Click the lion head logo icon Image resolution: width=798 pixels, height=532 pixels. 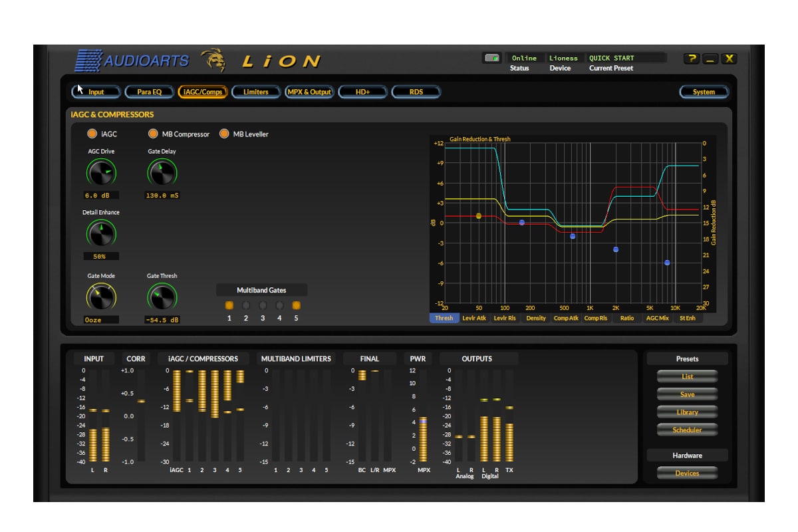213,60
